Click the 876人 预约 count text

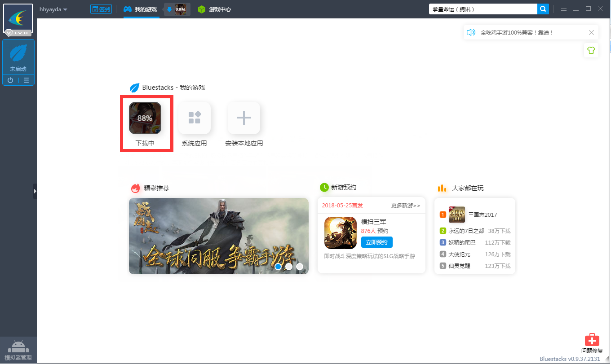point(375,231)
